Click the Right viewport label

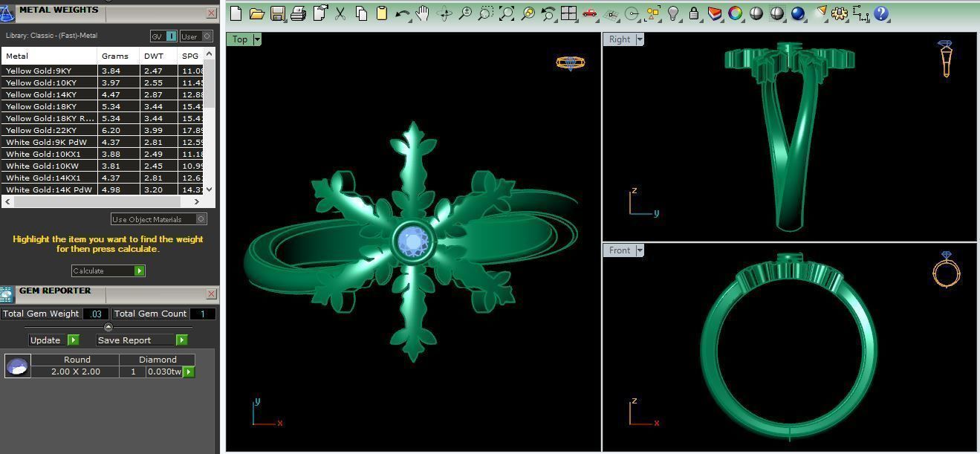(619, 39)
